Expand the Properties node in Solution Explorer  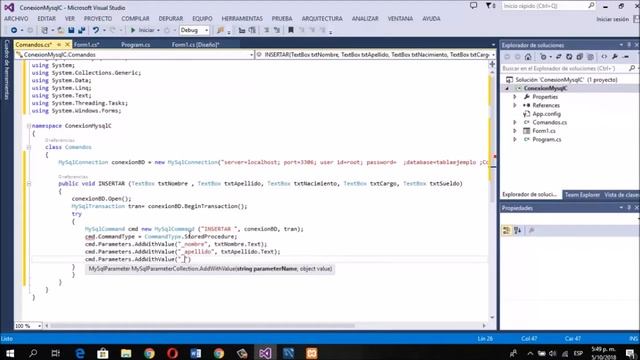point(515,97)
